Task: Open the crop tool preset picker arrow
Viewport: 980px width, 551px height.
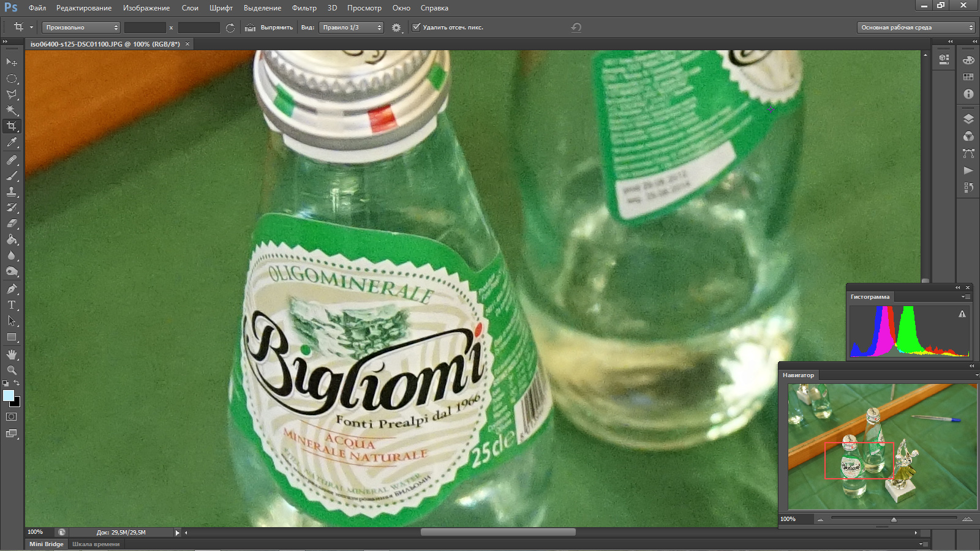Action: click(x=31, y=28)
